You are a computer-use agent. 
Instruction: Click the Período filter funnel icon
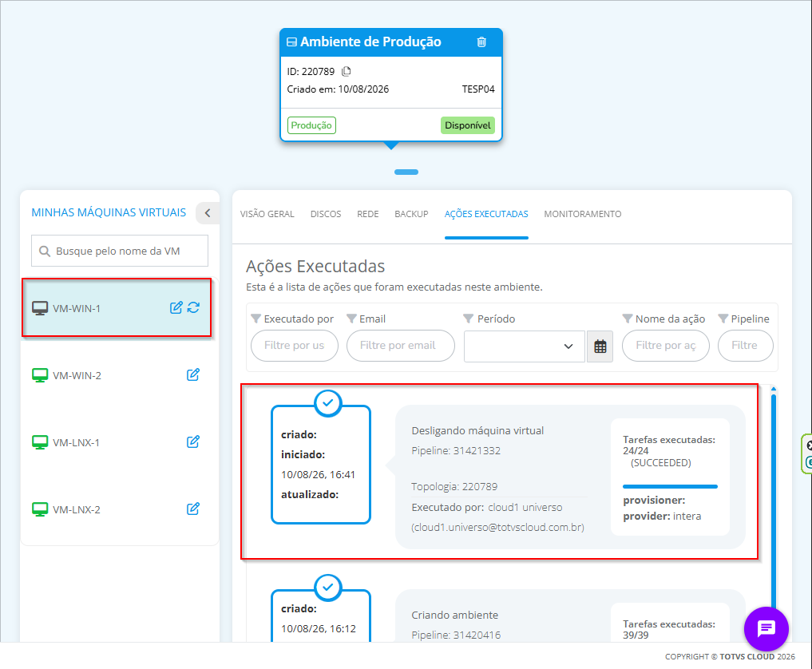pos(469,319)
